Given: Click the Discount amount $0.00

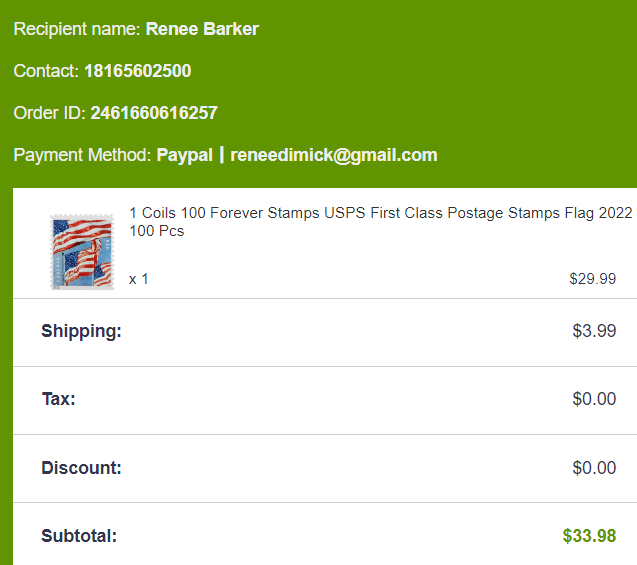Looking at the screenshot, I should point(594,467).
